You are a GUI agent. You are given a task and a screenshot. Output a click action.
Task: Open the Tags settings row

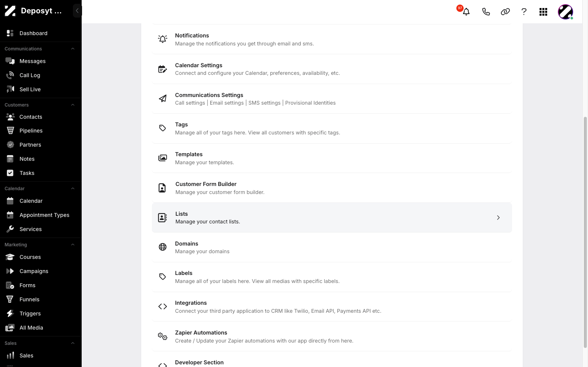(x=332, y=129)
